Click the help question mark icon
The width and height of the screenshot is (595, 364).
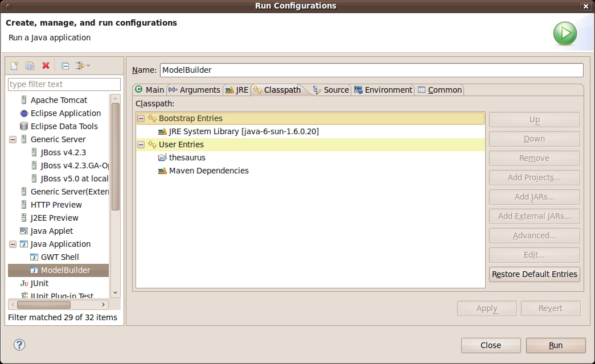tap(19, 345)
